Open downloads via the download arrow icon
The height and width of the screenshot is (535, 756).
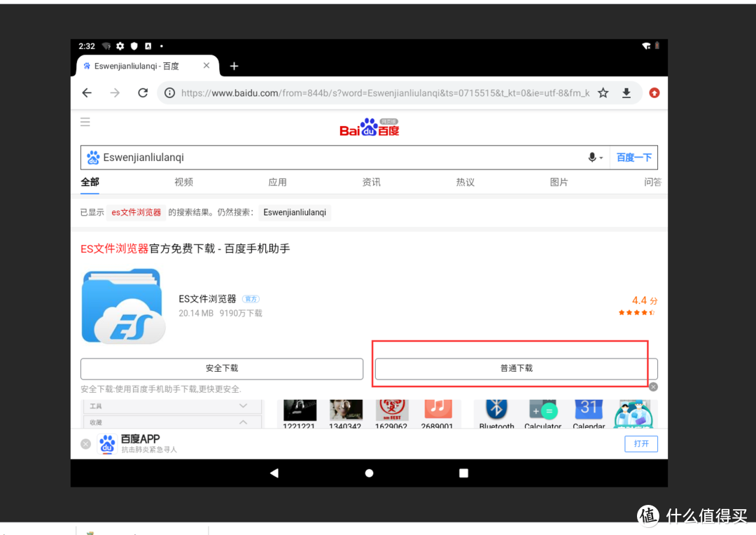pyautogui.click(x=626, y=92)
